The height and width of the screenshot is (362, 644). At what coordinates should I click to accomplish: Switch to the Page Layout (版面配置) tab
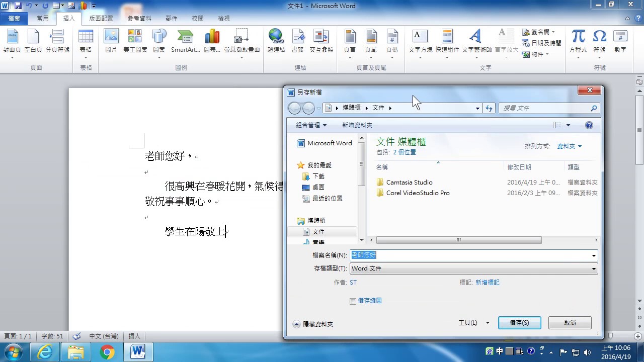[x=101, y=19]
